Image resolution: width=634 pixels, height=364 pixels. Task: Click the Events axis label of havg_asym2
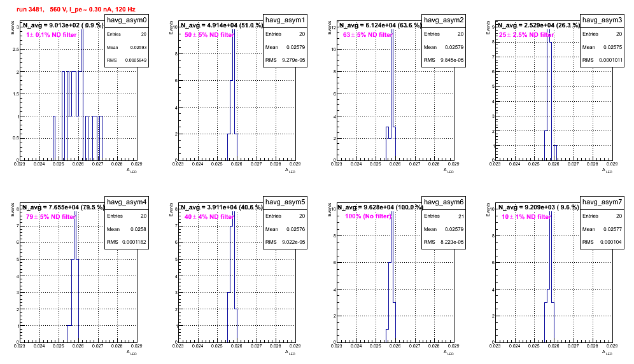pyautogui.click(x=330, y=28)
